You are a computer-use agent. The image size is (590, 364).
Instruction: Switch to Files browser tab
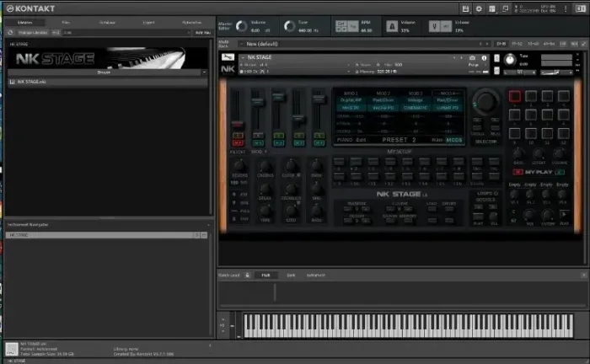66,22
